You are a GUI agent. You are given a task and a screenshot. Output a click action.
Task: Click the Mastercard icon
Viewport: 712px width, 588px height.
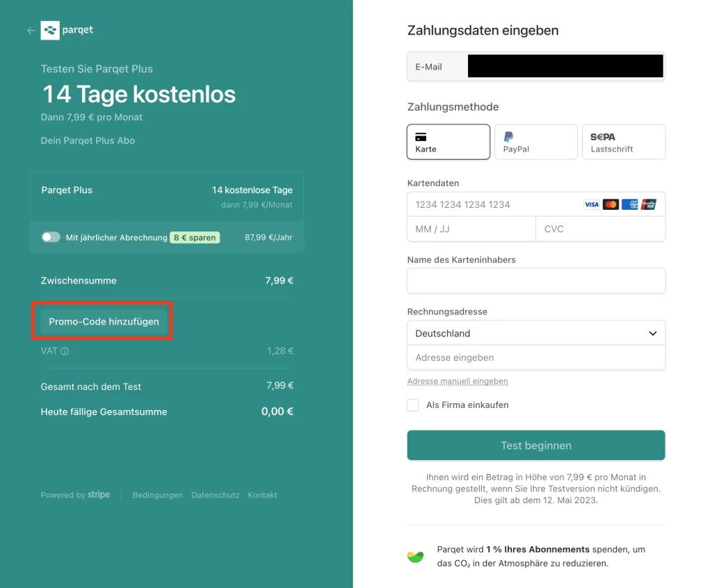[610, 204]
